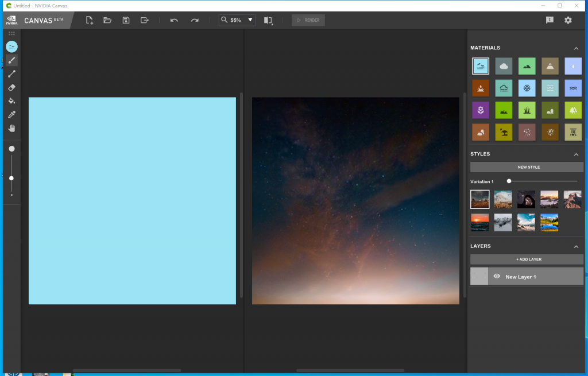588x376 pixels.
Task: Click the Add Layer button
Action: pos(527,259)
